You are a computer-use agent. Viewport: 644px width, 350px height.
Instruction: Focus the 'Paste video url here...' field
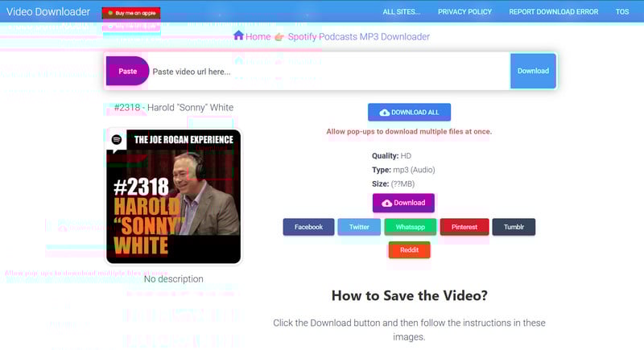click(328, 72)
